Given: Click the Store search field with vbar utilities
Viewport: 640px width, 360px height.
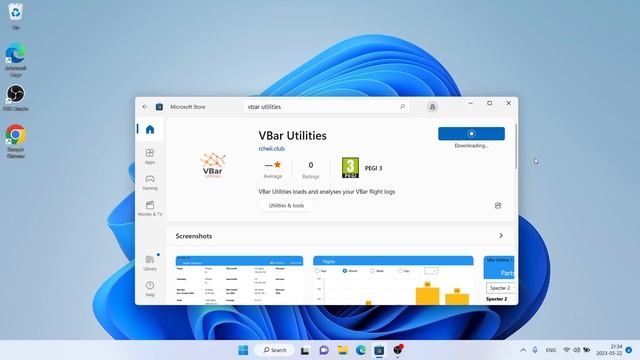Looking at the screenshot, I should click(327, 107).
